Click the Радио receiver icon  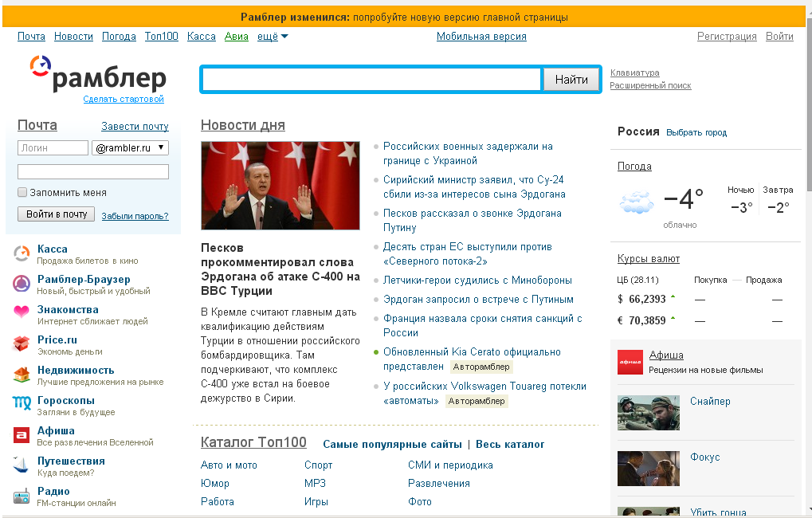(22, 496)
